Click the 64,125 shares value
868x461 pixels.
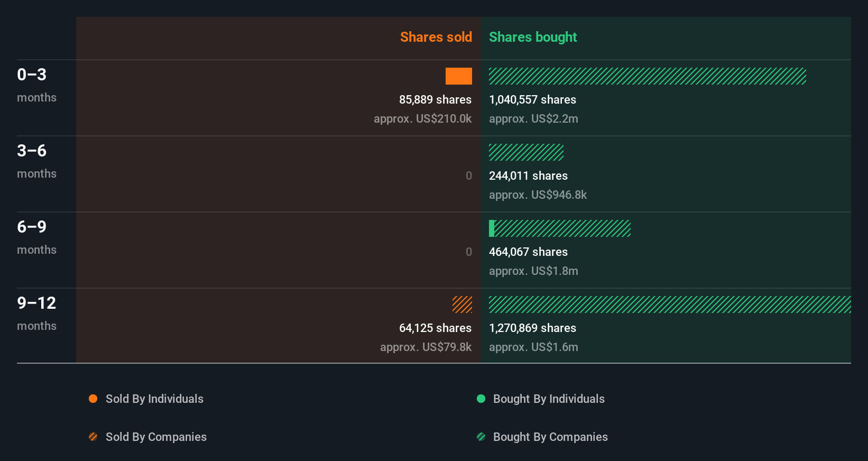[435, 328]
